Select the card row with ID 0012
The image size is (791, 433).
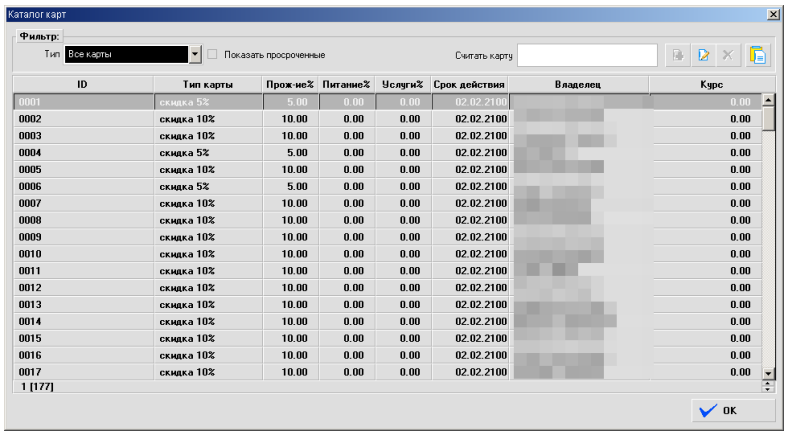84,288
